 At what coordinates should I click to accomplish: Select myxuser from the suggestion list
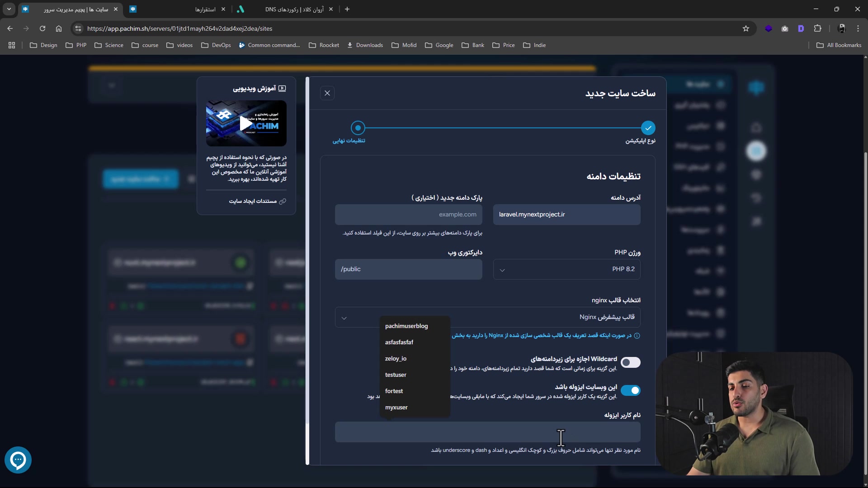(x=396, y=408)
